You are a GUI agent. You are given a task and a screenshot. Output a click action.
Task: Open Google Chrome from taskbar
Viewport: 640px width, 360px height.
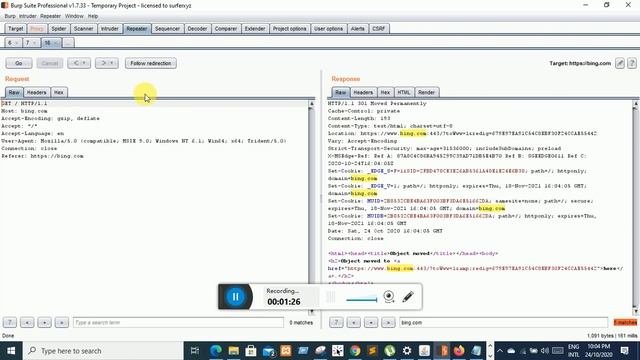click(x=355, y=351)
